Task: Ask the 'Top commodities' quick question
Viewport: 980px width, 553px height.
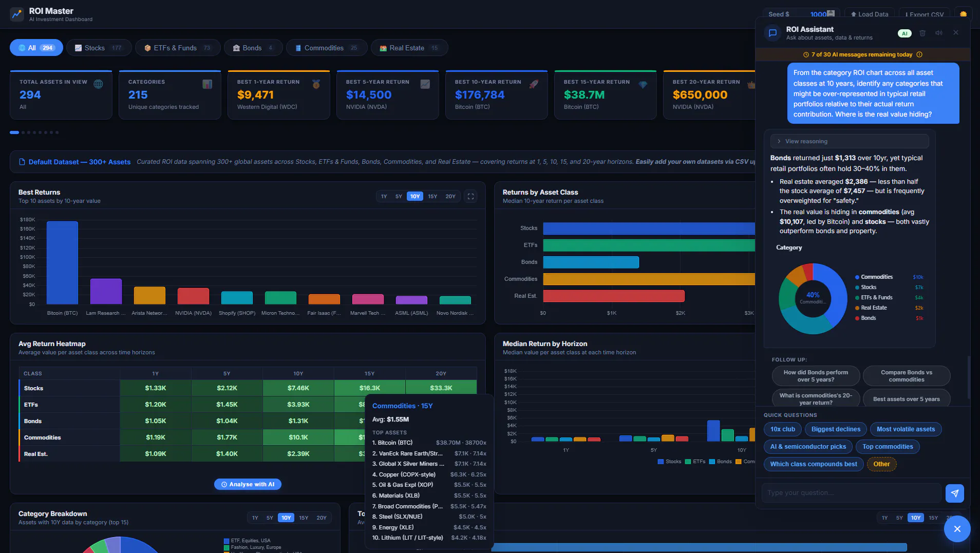Action: pos(888,447)
